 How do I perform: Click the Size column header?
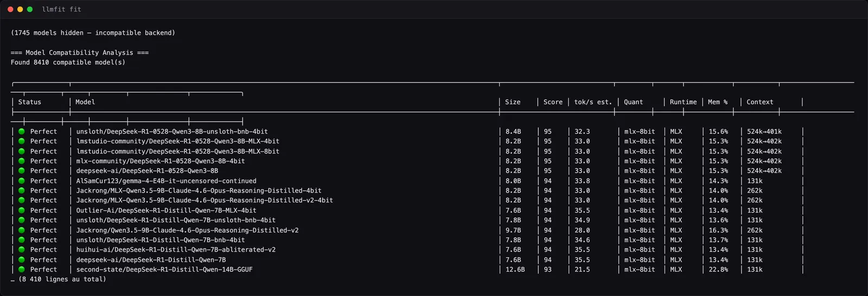pos(513,102)
